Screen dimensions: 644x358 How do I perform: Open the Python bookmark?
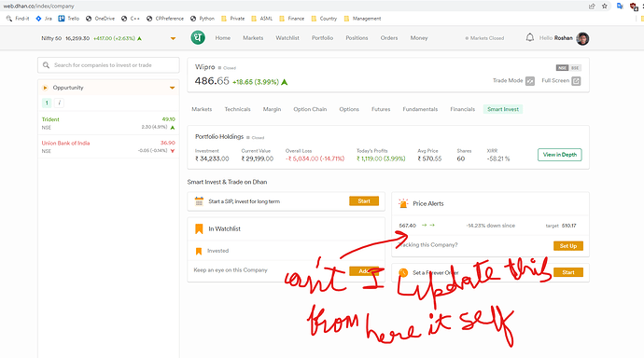pyautogui.click(x=203, y=19)
